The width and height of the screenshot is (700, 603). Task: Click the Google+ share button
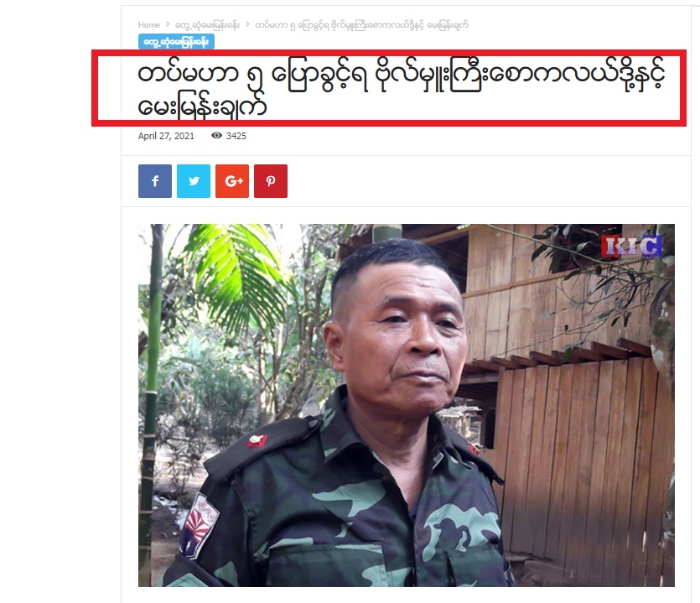(x=232, y=181)
